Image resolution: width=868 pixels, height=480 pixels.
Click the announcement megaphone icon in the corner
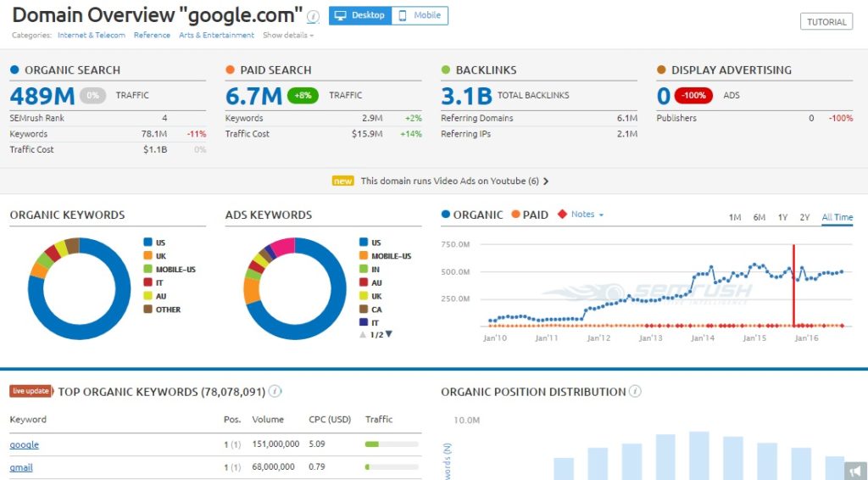coord(856,470)
